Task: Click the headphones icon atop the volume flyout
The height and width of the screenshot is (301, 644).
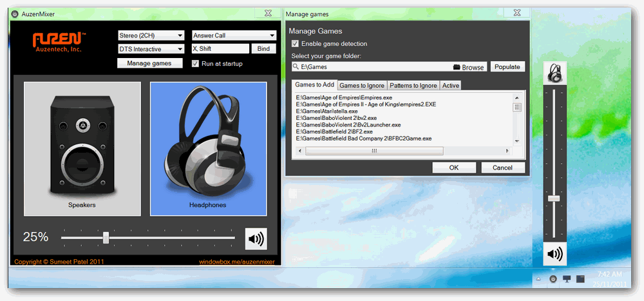Action: pos(555,73)
